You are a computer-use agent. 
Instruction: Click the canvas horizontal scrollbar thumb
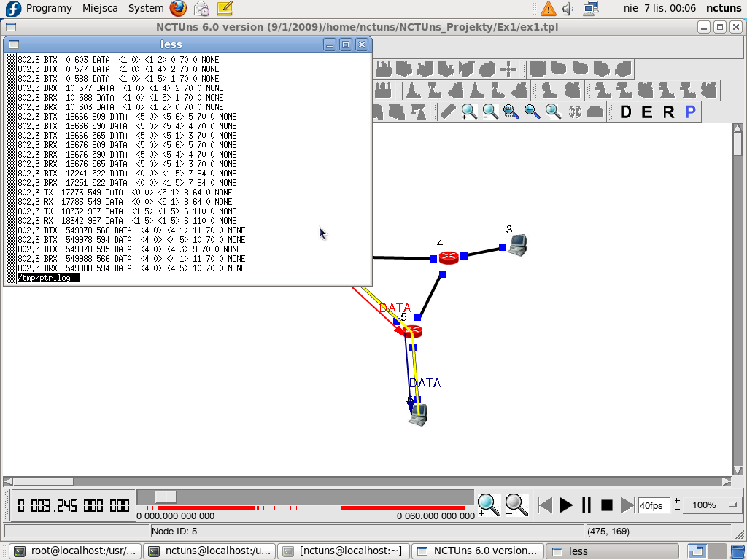point(43,481)
